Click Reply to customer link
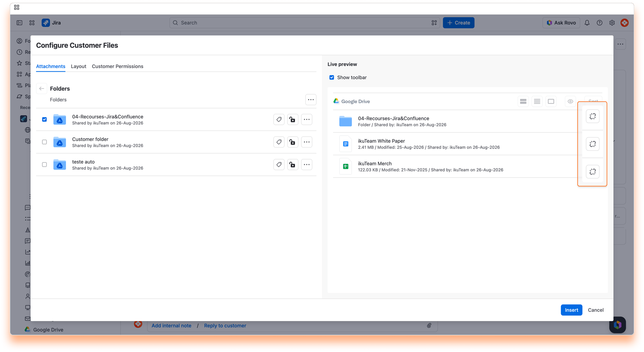Image resolution: width=644 pixels, height=352 pixels. [x=225, y=326]
